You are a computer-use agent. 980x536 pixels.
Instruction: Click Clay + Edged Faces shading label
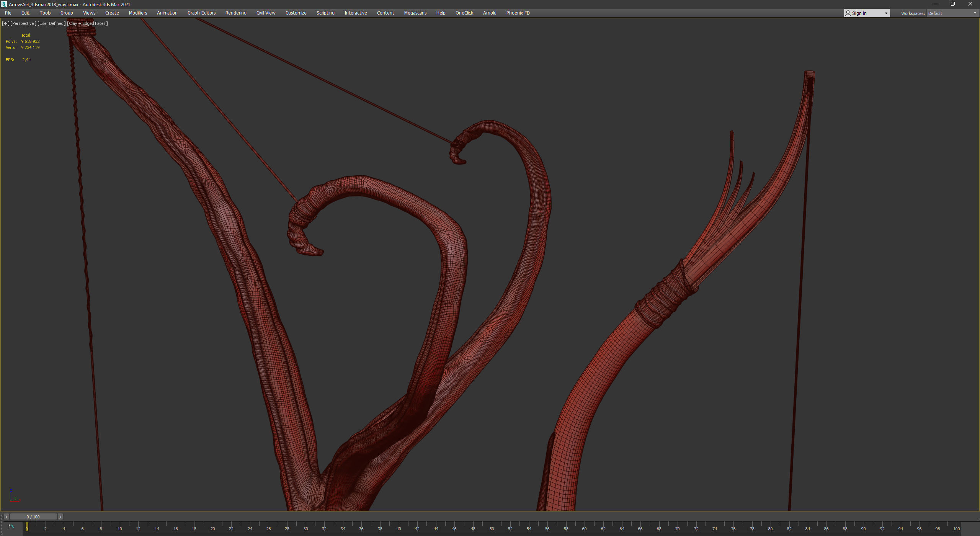pos(87,23)
